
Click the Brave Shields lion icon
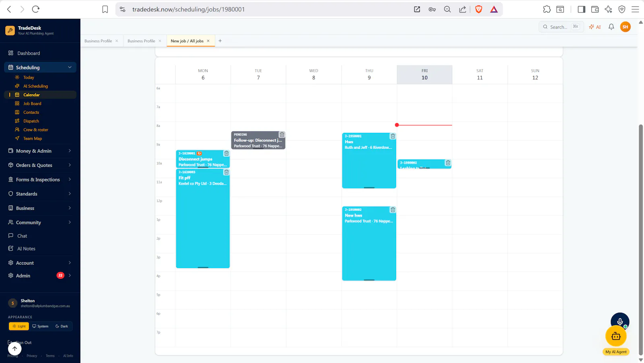[479, 9]
